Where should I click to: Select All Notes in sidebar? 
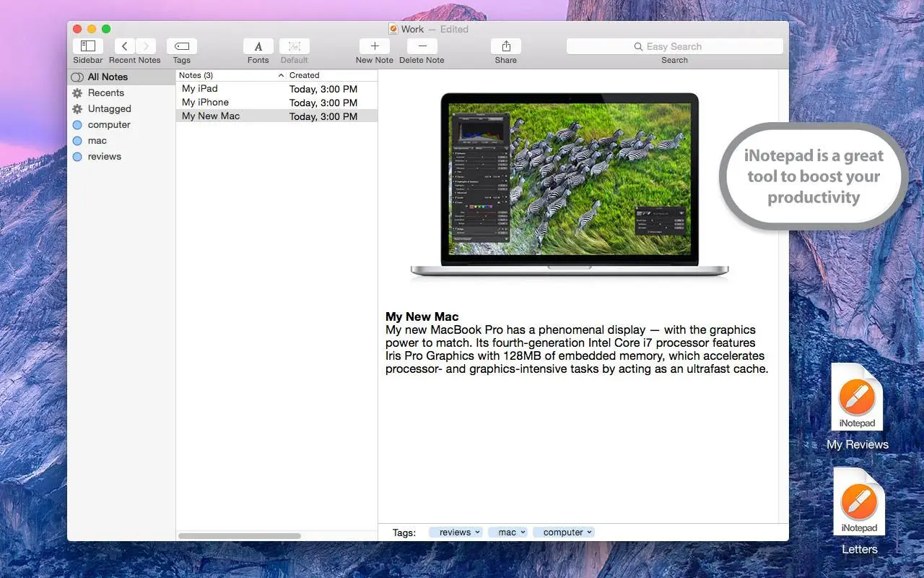121,77
